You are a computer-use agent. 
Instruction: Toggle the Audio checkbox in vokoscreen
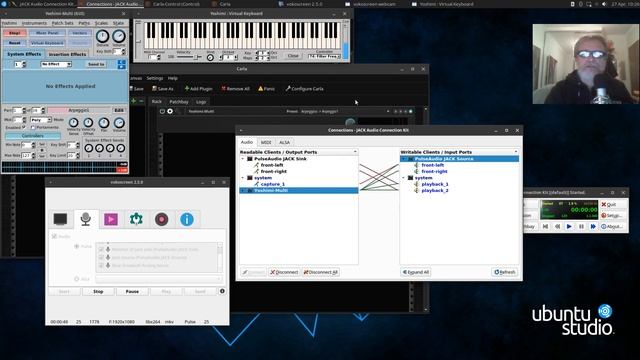click(54, 236)
